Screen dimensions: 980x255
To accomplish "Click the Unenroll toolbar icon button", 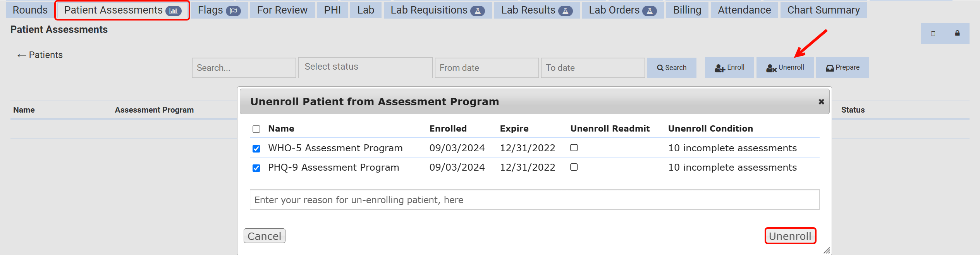I will [785, 68].
